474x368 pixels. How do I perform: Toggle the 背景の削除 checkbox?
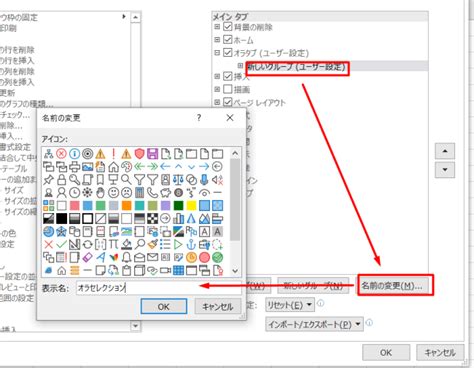228,26
